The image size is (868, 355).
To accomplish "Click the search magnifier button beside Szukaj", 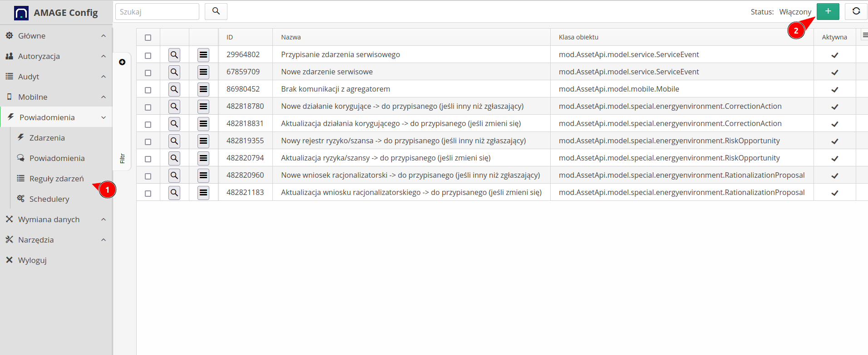I will point(216,11).
